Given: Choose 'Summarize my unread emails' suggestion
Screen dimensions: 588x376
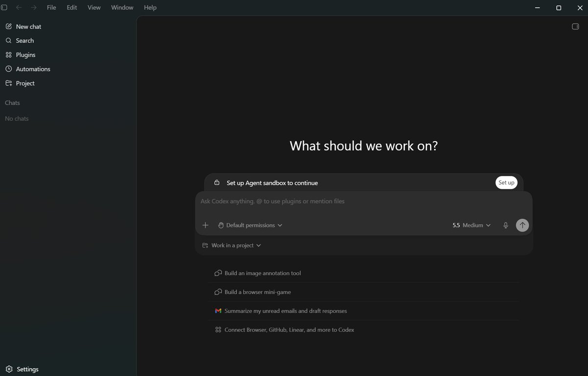Looking at the screenshot, I should click(x=364, y=311).
